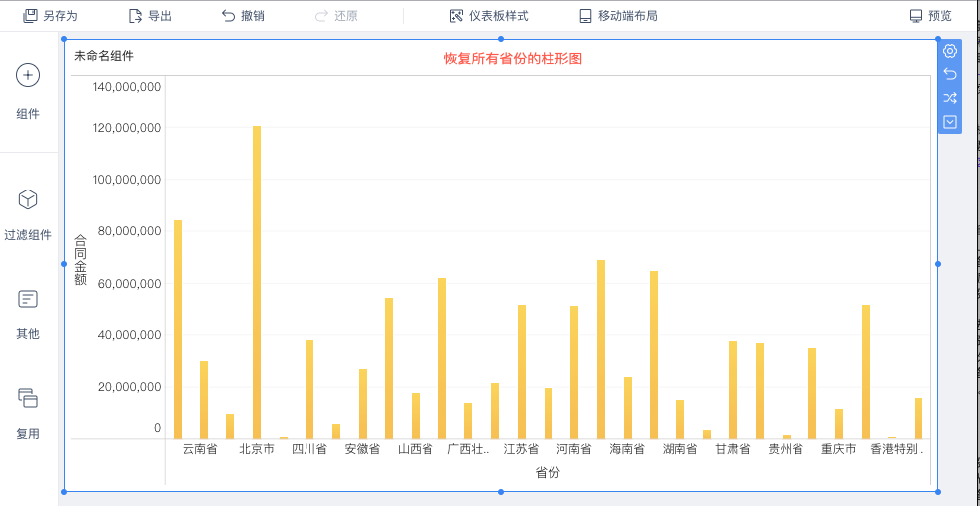980x506 pixels.
Task: Click the 广西壮.. axis label
Action: point(469,449)
